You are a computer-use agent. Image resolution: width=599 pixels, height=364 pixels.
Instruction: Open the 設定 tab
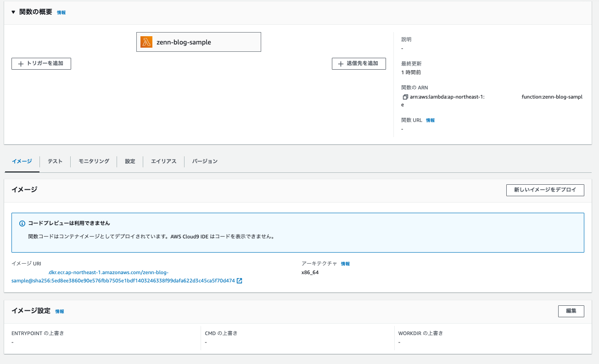[130, 161]
